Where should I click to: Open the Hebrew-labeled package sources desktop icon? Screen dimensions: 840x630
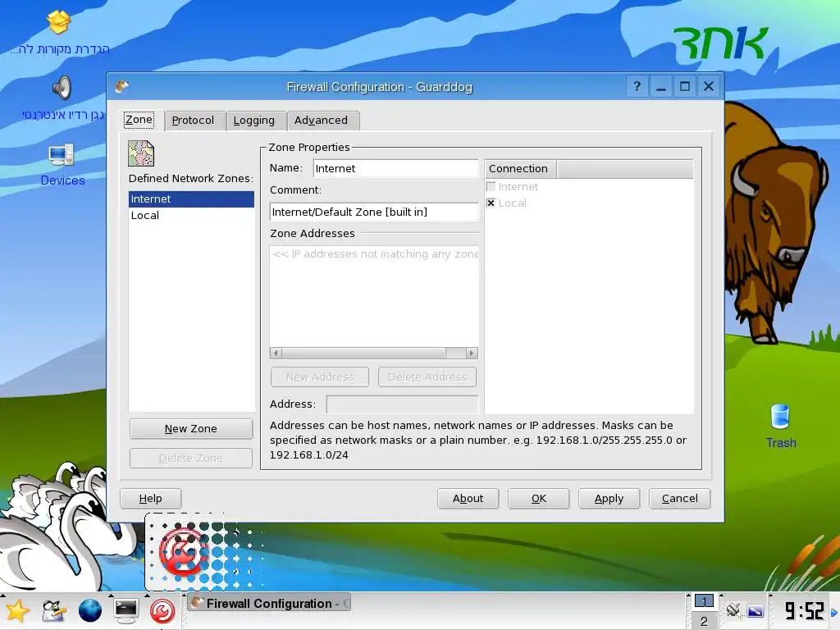59,22
